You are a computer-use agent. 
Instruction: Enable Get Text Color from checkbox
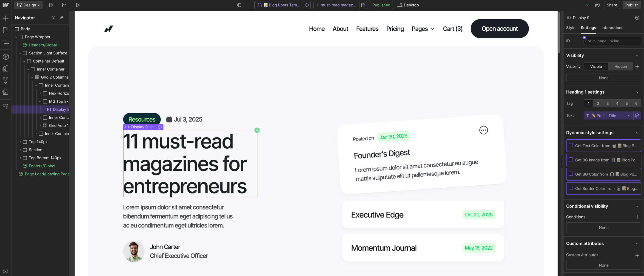pyautogui.click(x=571, y=145)
